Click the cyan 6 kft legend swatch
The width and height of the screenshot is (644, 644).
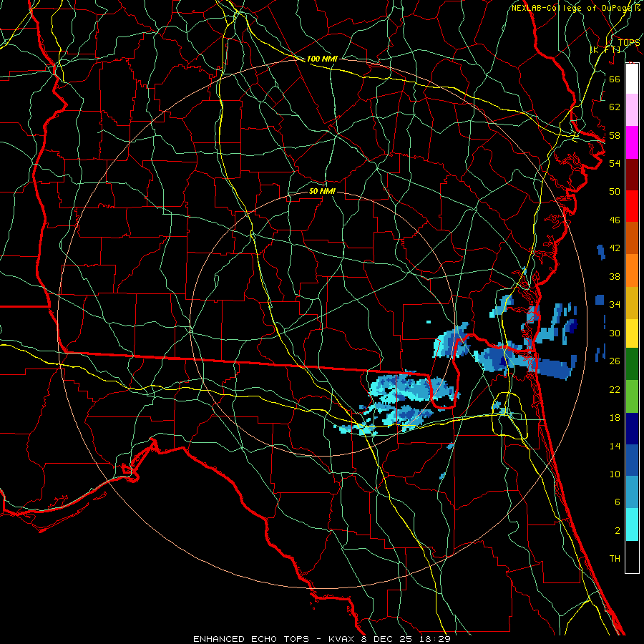(x=632, y=525)
